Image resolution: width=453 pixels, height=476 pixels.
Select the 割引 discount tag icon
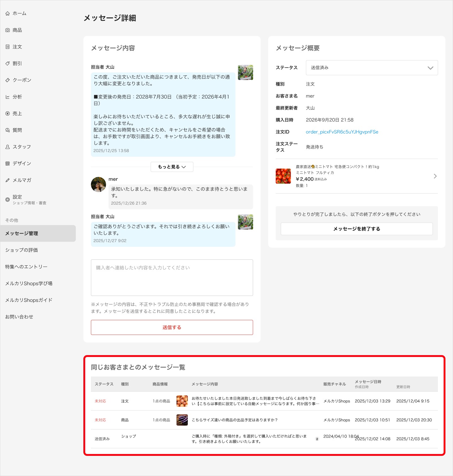click(x=8, y=64)
